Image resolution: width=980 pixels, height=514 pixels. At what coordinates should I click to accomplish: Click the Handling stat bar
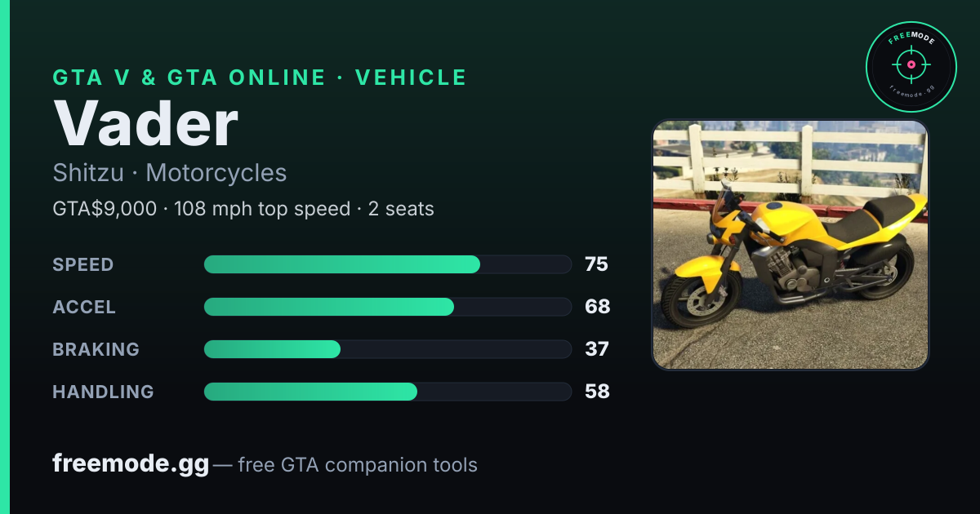click(387, 392)
